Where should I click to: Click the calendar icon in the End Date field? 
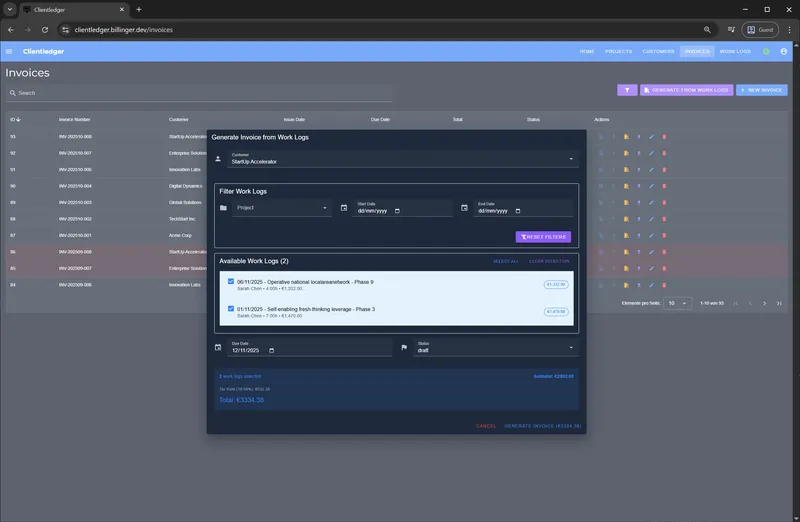pos(518,211)
